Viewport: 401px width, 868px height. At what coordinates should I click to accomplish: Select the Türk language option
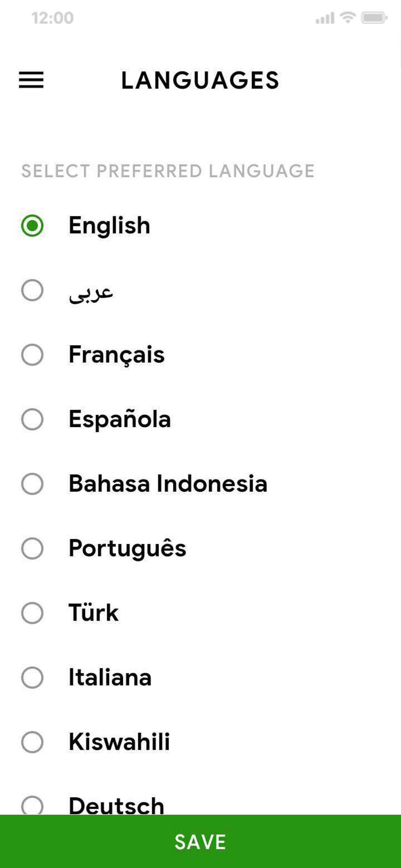coord(33,613)
